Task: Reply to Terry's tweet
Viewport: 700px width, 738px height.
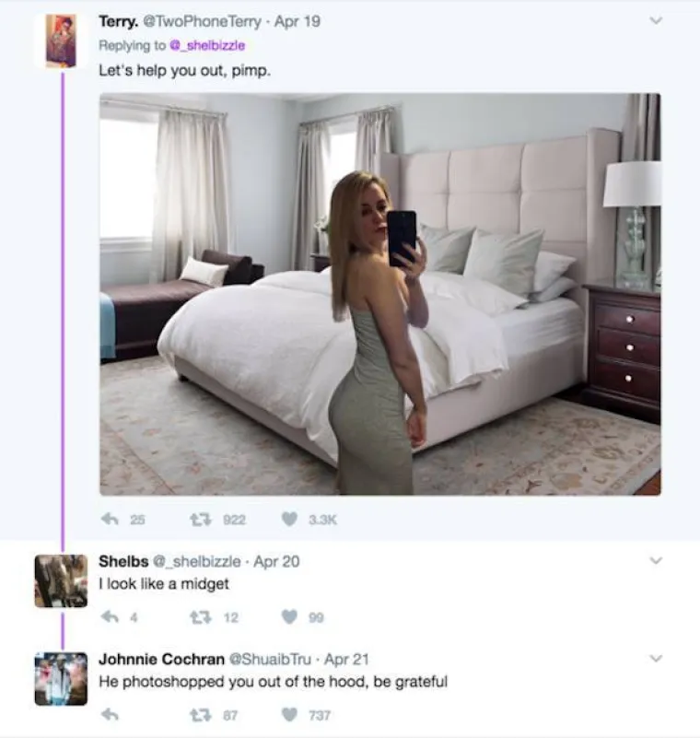Action: [x=111, y=520]
